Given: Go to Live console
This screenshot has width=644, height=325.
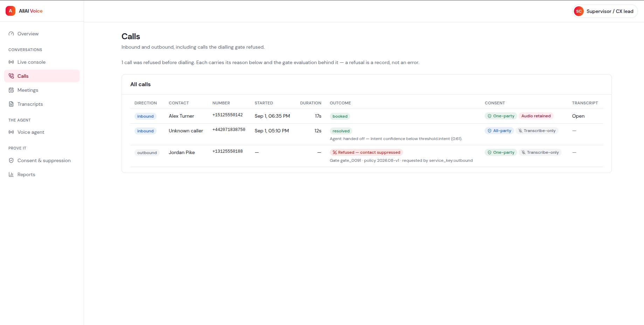Looking at the screenshot, I should (42, 62).
